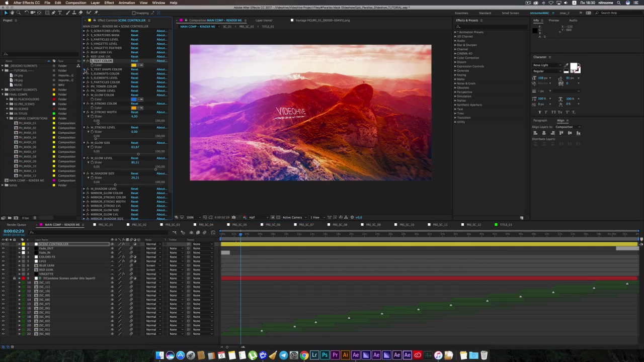Image resolution: width=644 pixels, height=362 pixels.
Task: Select the Unified Camera tool
Action: [33, 13]
